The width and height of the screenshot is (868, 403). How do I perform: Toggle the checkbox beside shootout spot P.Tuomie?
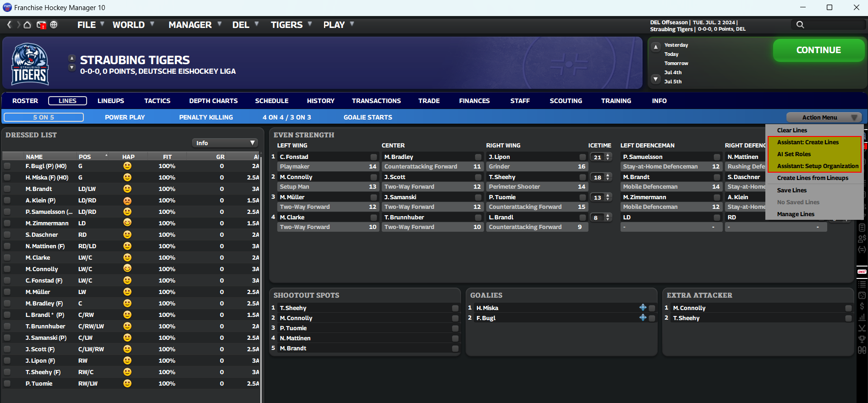[x=455, y=328]
